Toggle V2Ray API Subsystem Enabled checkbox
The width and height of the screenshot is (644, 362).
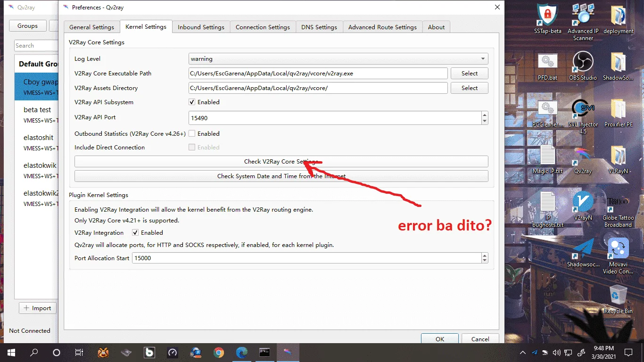[192, 102]
